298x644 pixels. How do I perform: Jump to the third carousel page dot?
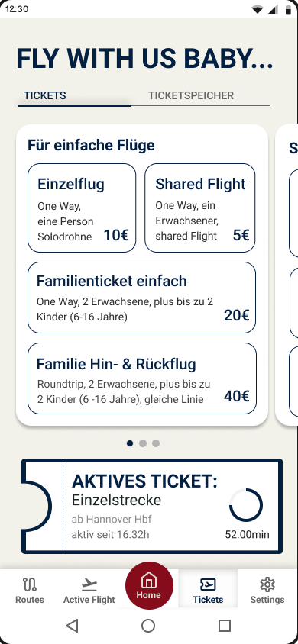click(x=156, y=443)
